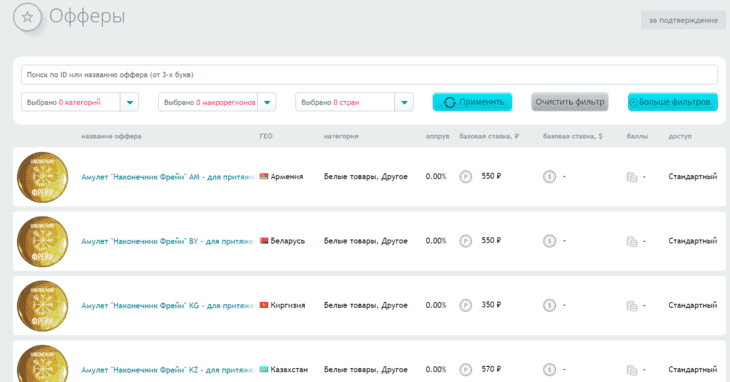730x382 pixels.
Task: Click the Казахстан flag icon
Action: tap(264, 369)
